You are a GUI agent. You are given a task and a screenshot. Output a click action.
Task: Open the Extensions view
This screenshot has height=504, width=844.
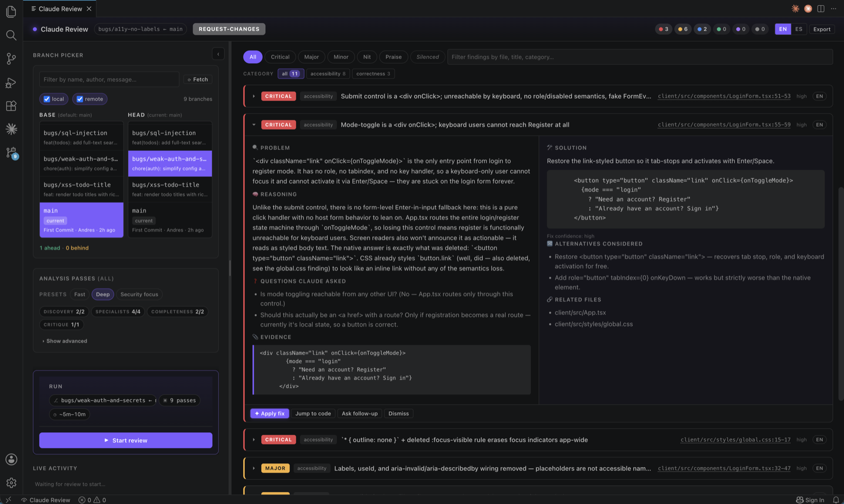[11, 106]
